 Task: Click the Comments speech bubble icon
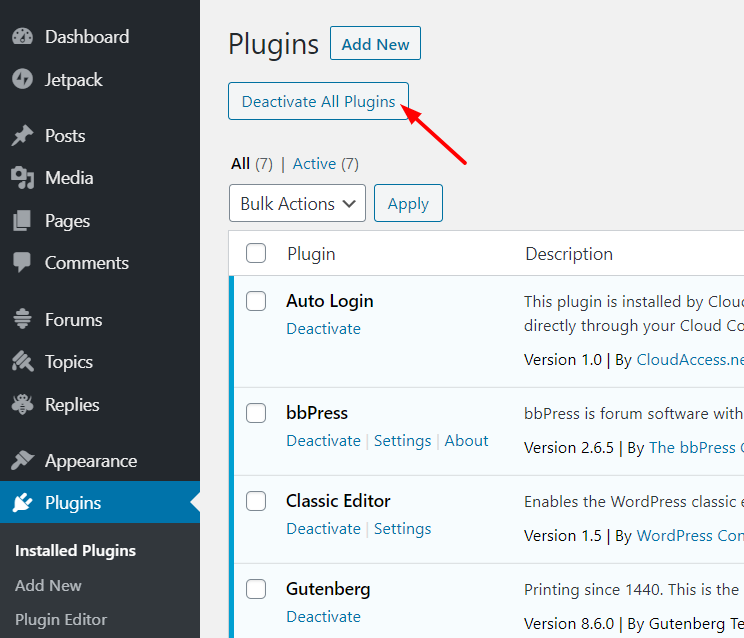point(22,263)
